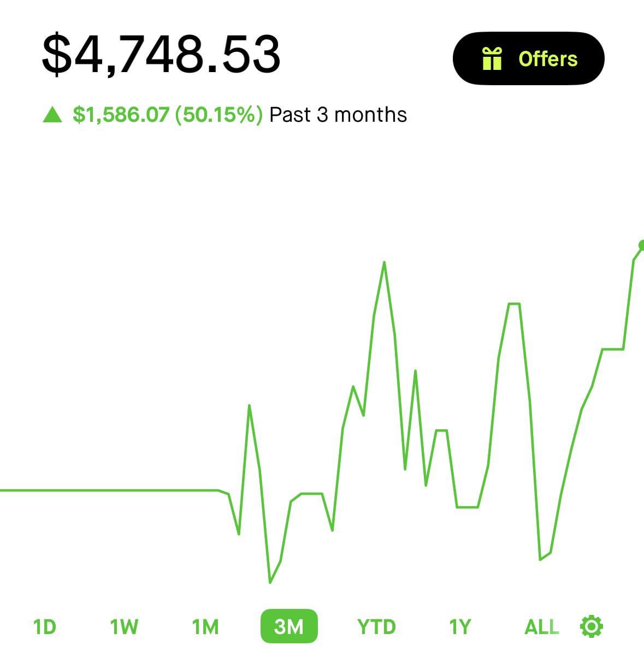Switch to YTD chart range

(376, 626)
